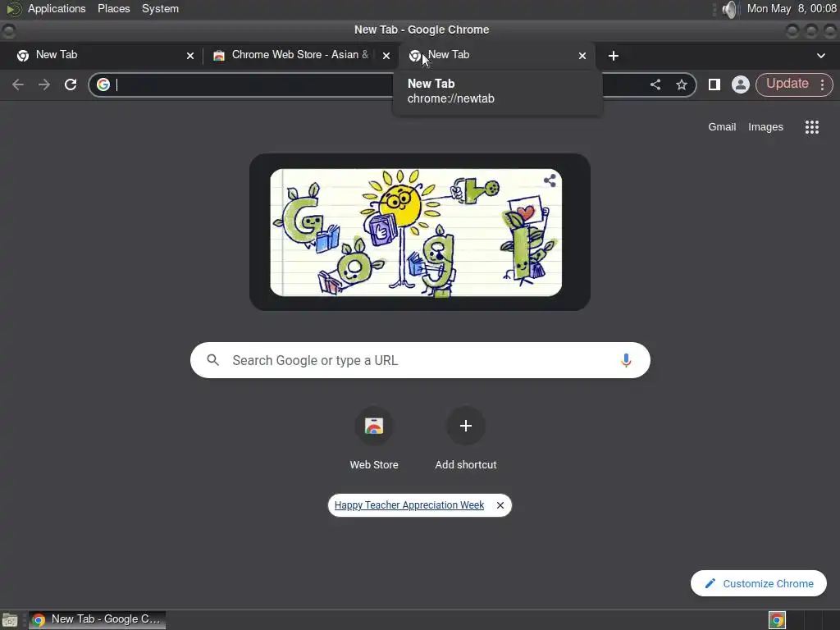Click the Google icon in the address bar
The image size is (840, 630).
[x=103, y=84]
